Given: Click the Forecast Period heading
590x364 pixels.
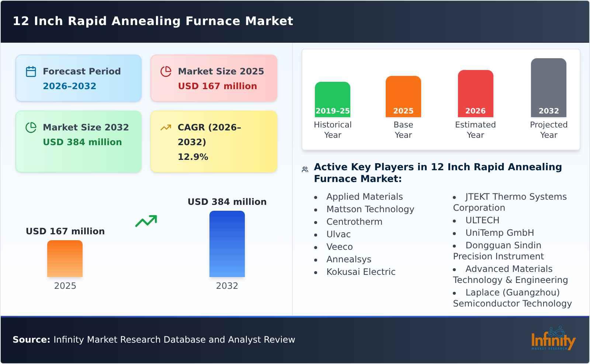Looking at the screenshot, I should [x=82, y=71].
